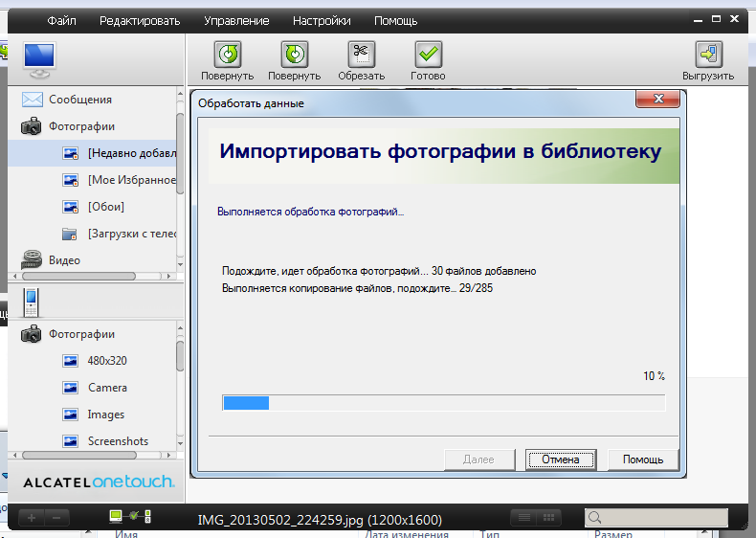
Task: Switch to grid thumbnail view
Action: pyautogui.click(x=549, y=517)
